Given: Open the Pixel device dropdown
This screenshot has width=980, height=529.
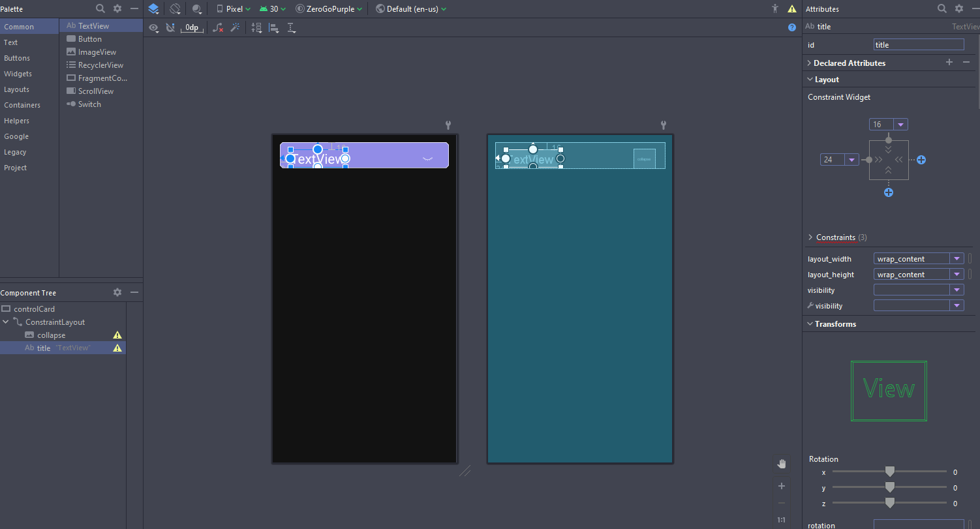Looking at the screenshot, I should [234, 9].
